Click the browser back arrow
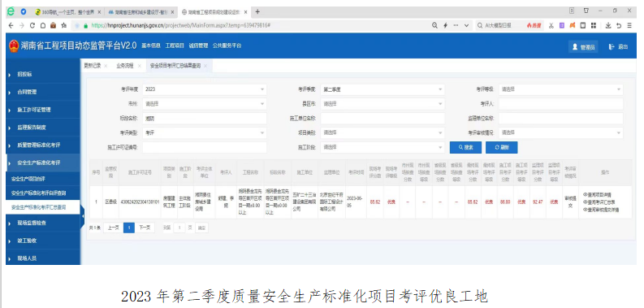The width and height of the screenshot is (644, 308). click(x=11, y=25)
